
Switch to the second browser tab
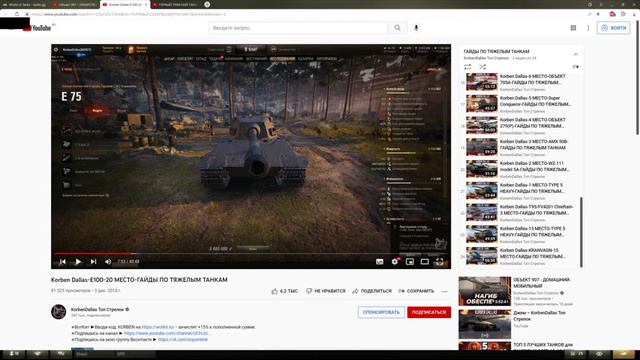tap(75, 4)
